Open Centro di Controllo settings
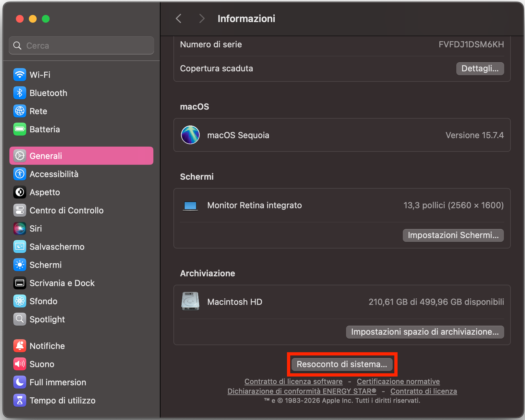525x420 pixels. pyautogui.click(x=20, y=210)
